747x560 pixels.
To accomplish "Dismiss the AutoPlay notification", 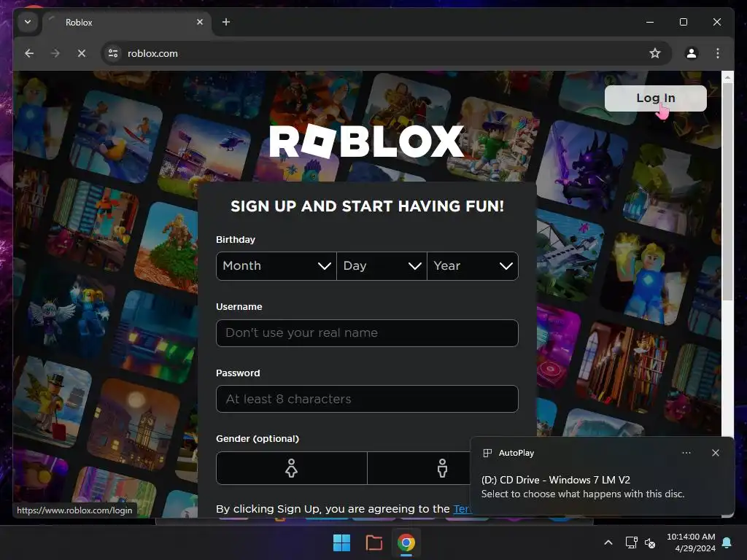I will coord(716,453).
